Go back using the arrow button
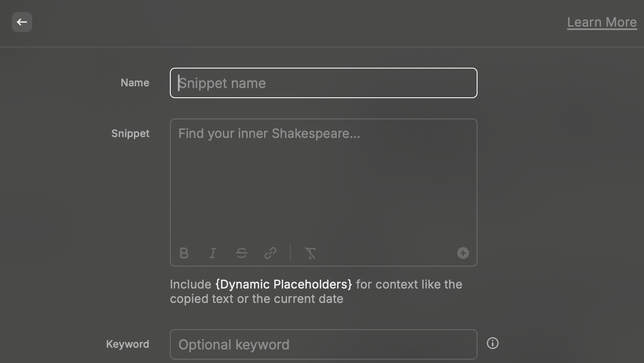Viewport: 644px width, 363px height. point(22,22)
